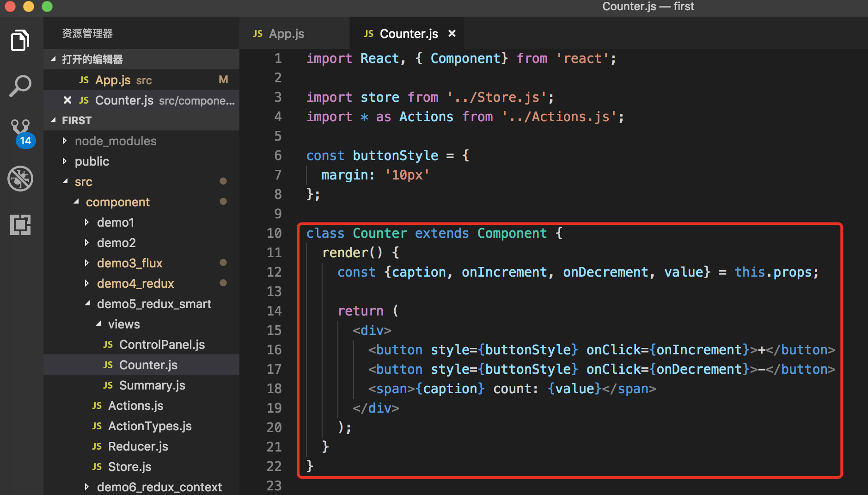The image size is (868, 495).
Task: Collapse the demo5_redux_smart folder
Action: (x=87, y=303)
